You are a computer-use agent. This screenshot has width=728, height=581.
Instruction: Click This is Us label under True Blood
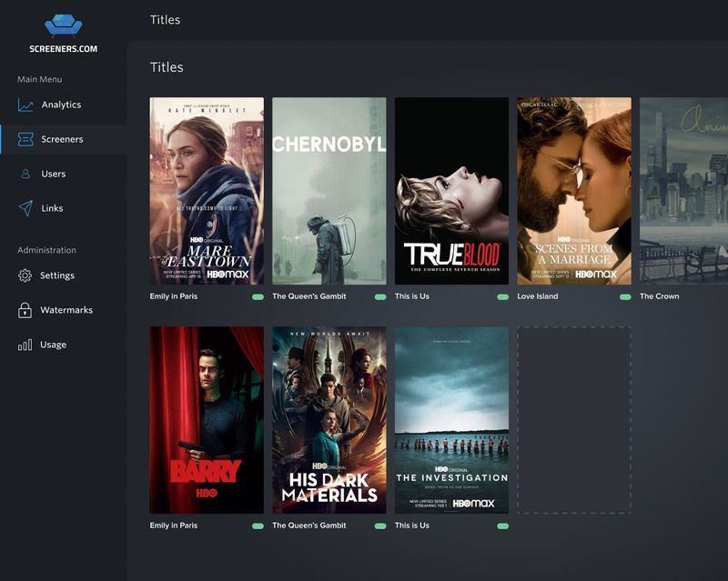click(x=412, y=296)
